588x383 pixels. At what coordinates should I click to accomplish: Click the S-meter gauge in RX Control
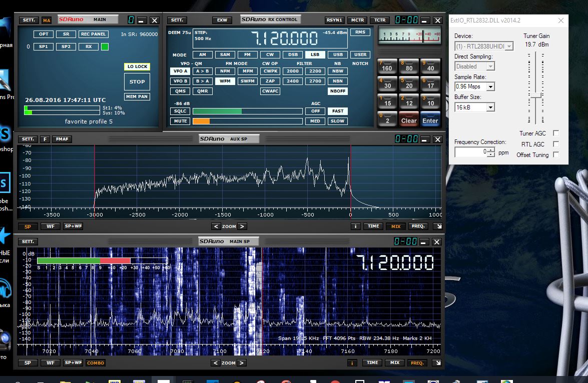pos(409,36)
